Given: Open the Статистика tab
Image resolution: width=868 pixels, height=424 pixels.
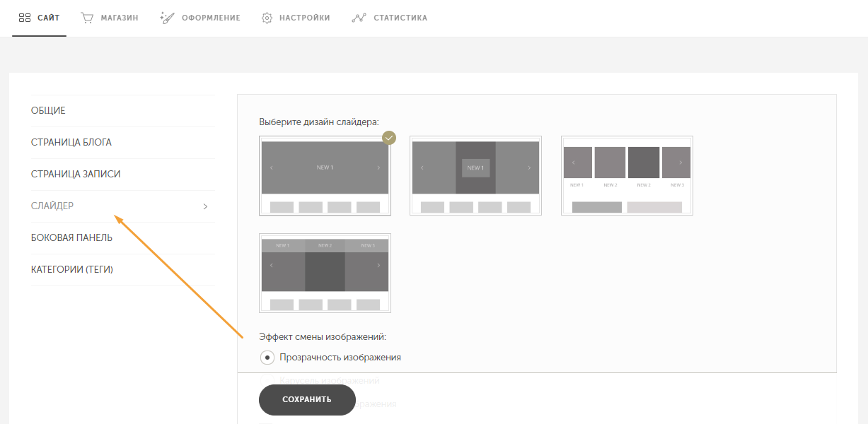Looking at the screenshot, I should 390,18.
